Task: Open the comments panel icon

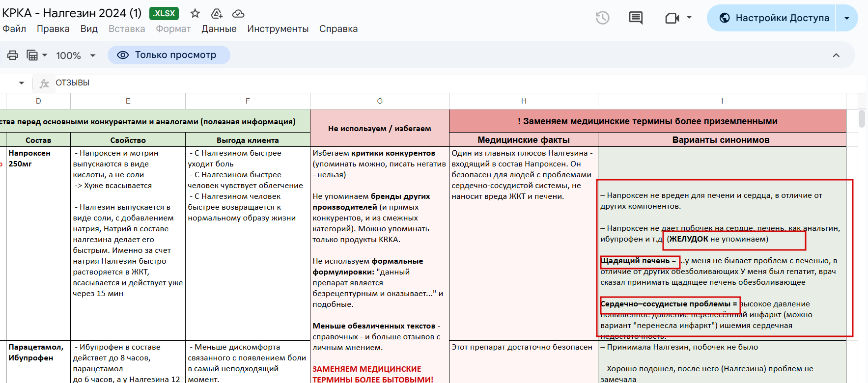Action: pos(636,18)
